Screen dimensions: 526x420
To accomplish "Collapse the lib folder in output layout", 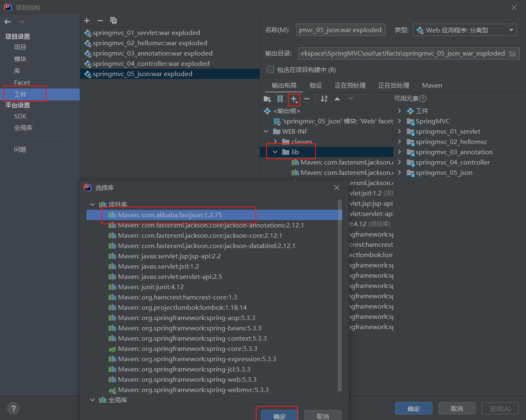I will (x=275, y=151).
